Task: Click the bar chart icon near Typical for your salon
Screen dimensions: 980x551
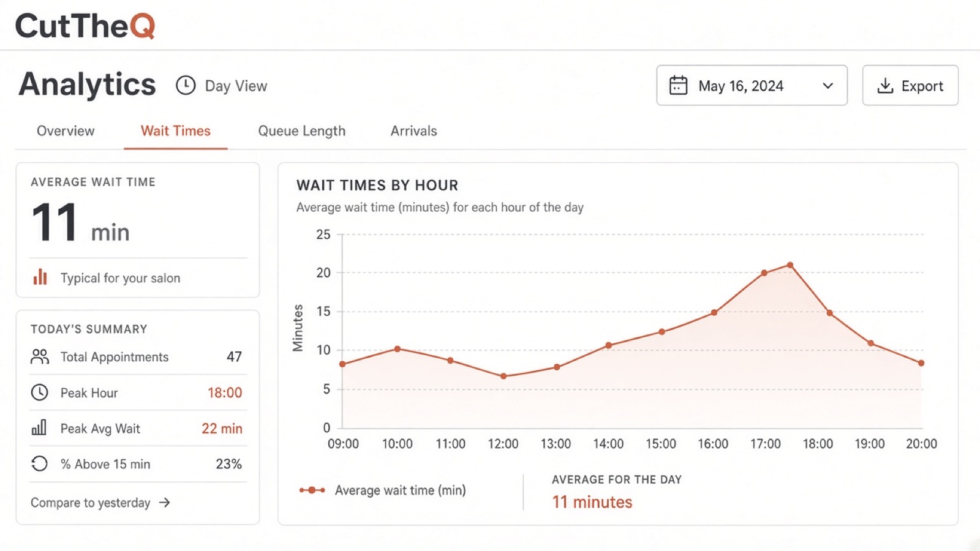Action: (40, 277)
